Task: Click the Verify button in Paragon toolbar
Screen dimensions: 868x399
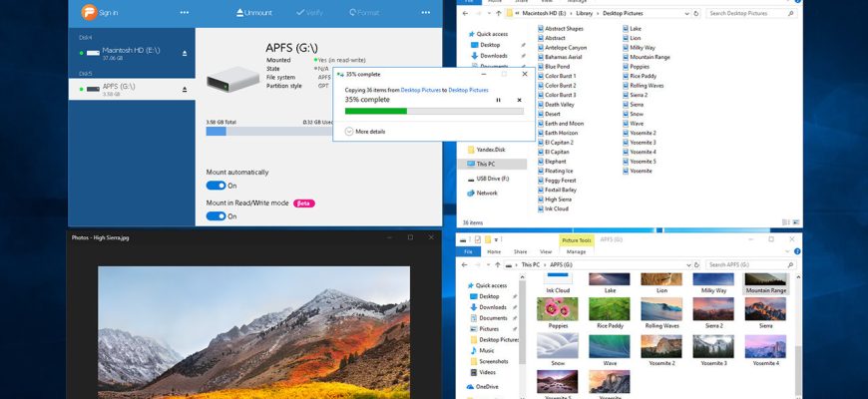Action: [x=309, y=13]
